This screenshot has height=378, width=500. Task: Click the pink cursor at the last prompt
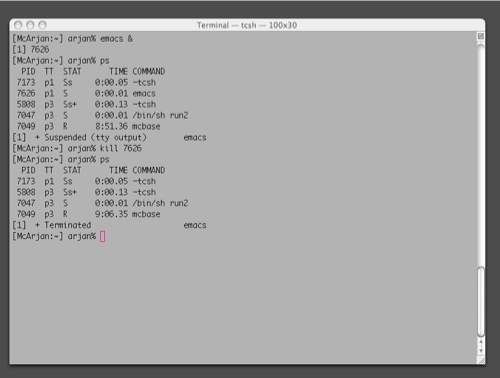click(x=103, y=237)
